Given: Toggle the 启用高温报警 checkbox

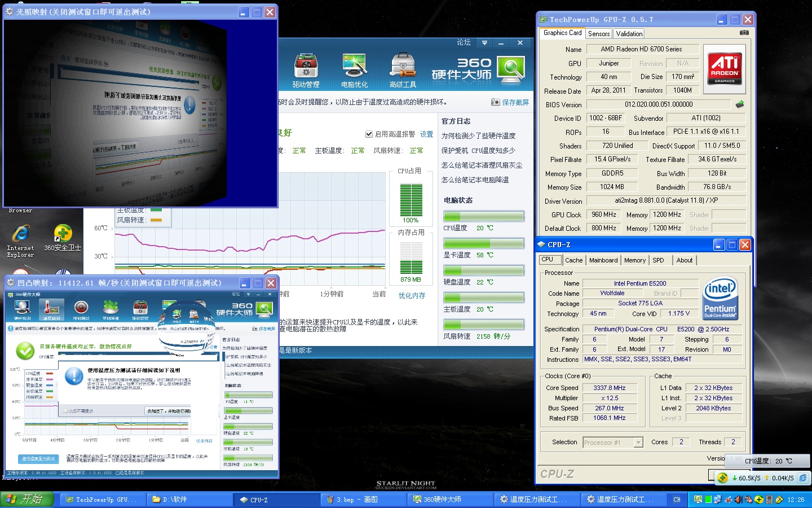Looking at the screenshot, I should click(369, 134).
